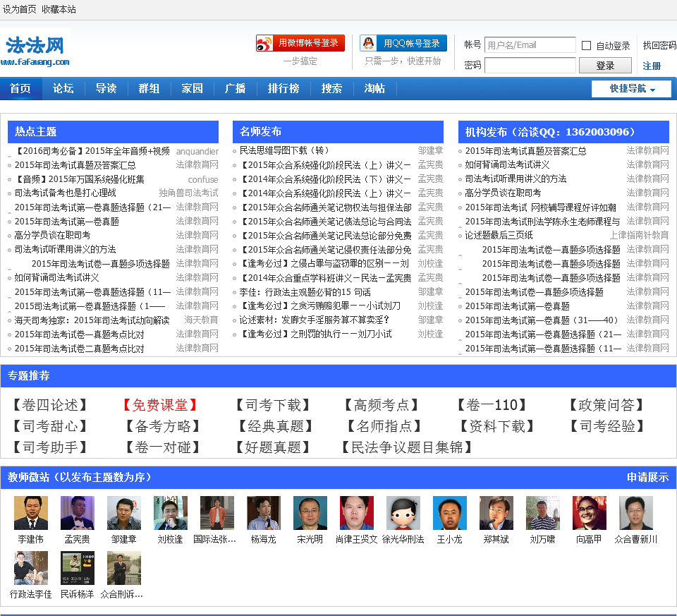
Task: Open 刘校逢 teacher avatar
Action: [171, 513]
